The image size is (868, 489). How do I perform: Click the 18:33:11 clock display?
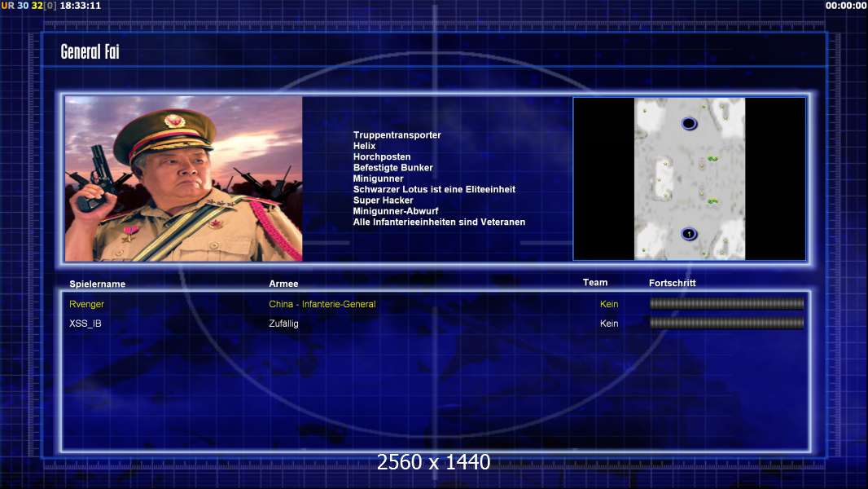point(80,6)
